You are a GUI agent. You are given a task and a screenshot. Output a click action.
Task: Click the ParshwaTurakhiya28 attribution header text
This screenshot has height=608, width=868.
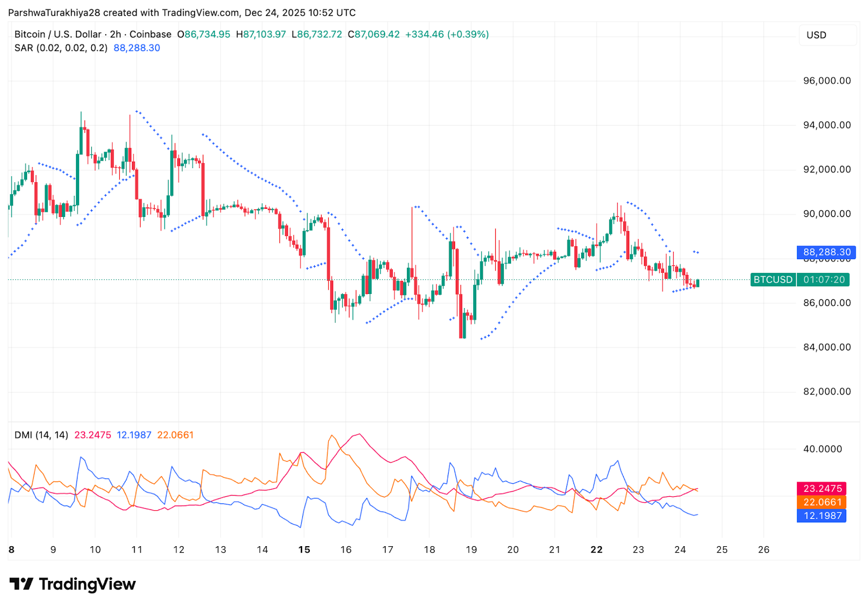pyautogui.click(x=54, y=12)
